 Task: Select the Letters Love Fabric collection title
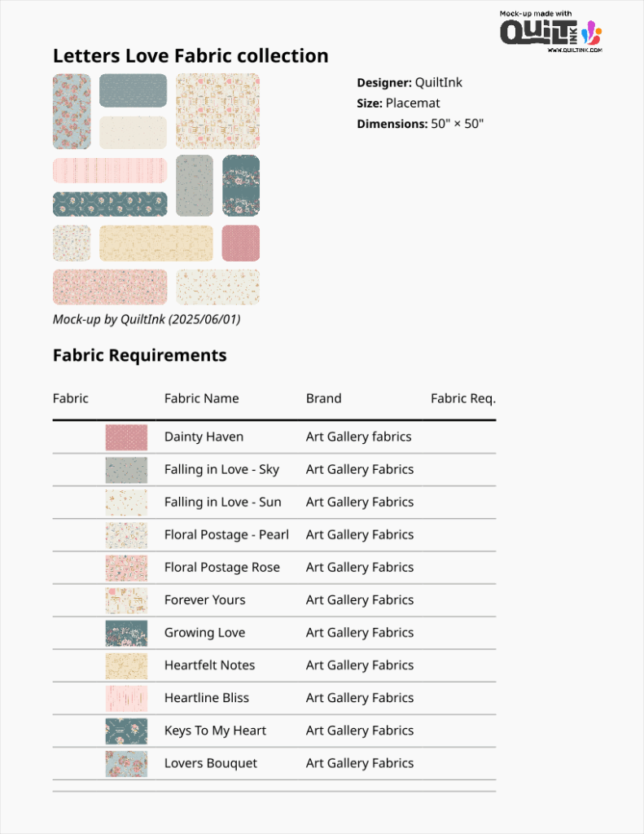point(191,56)
